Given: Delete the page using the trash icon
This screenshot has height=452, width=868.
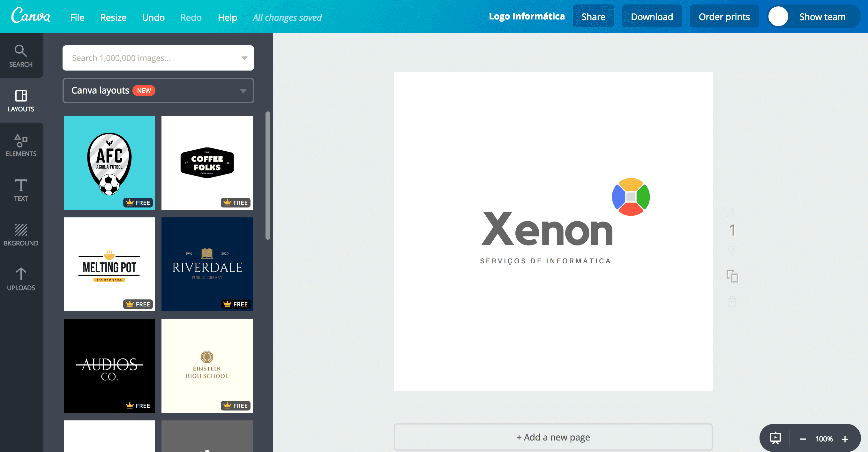Looking at the screenshot, I should click(x=732, y=302).
